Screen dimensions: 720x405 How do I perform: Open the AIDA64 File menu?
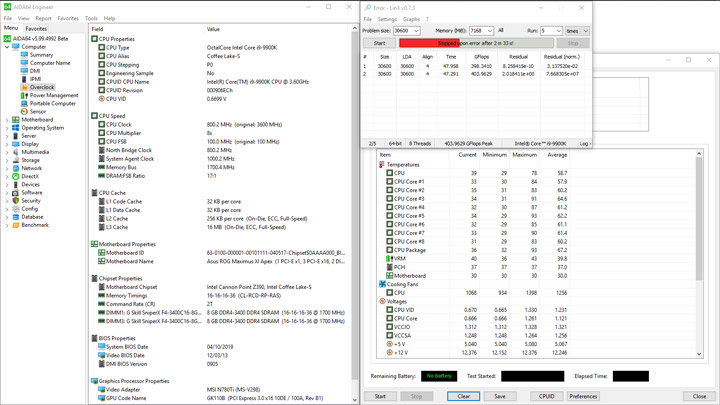(8, 18)
